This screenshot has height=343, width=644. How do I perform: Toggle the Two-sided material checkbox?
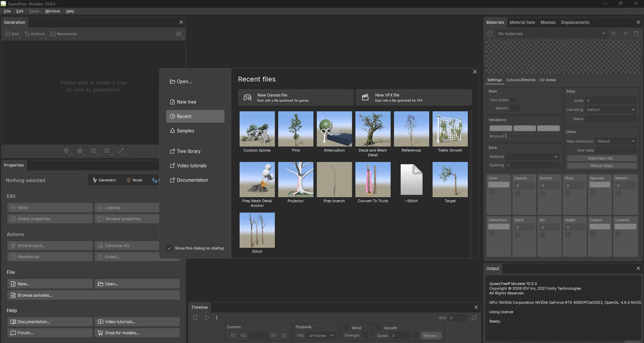[513, 100]
